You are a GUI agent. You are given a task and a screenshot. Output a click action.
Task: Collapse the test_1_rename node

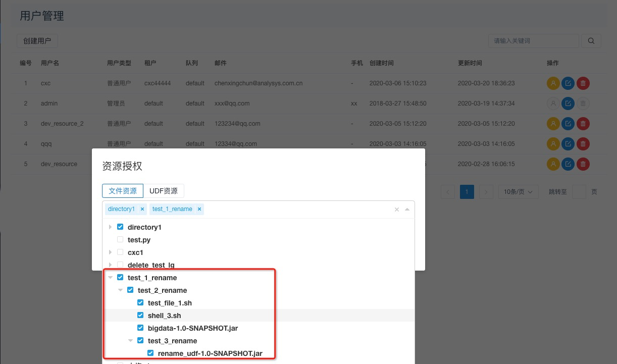pyautogui.click(x=111, y=278)
